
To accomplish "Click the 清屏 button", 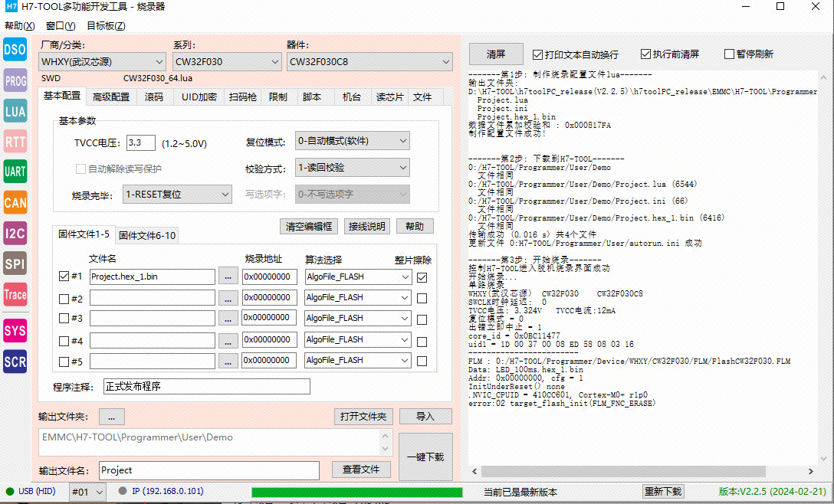I will pos(496,54).
